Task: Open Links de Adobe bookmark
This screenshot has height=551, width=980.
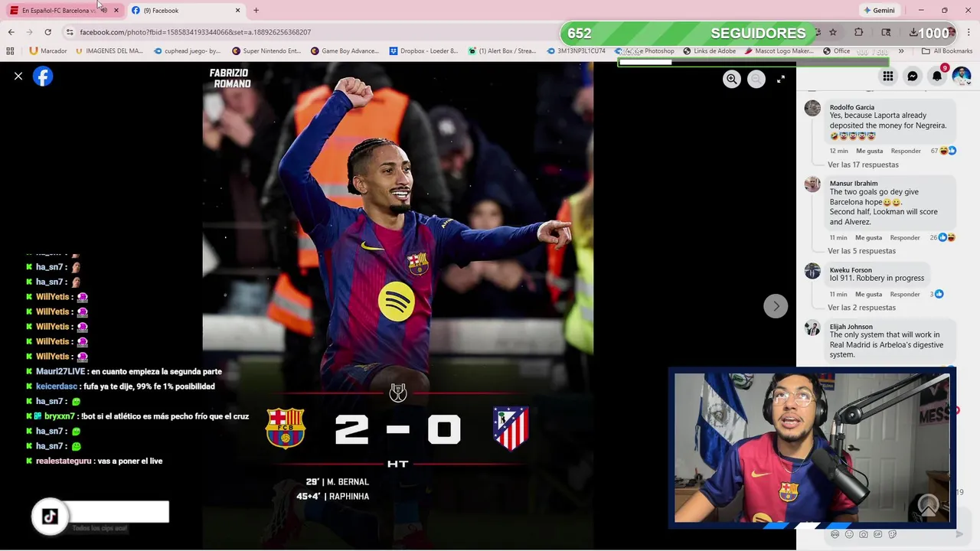Action: (710, 51)
